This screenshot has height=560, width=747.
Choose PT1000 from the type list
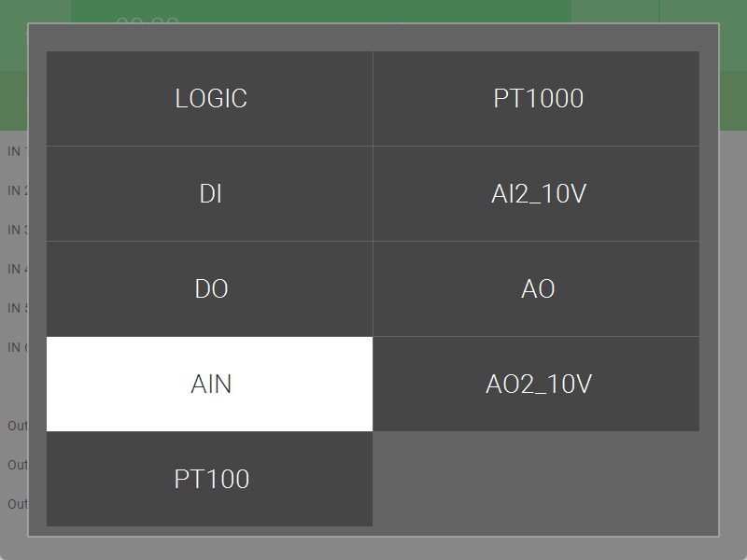click(537, 99)
